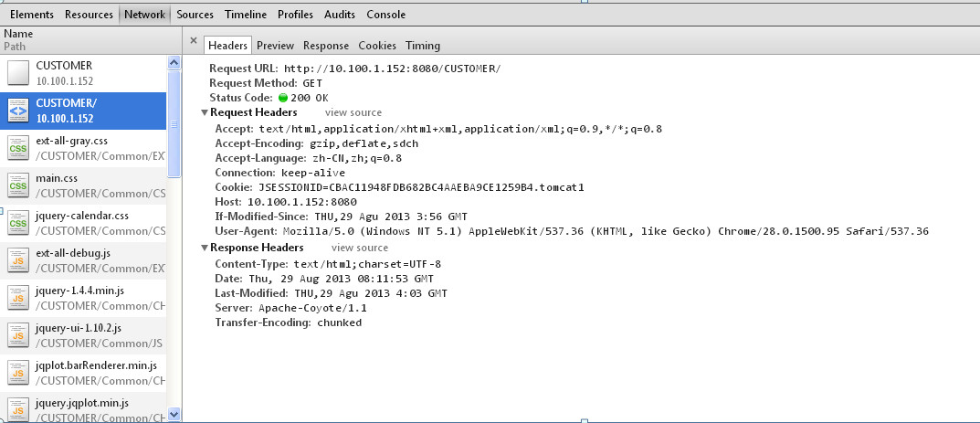
Task: Click the document icon for selected CUSTOMER/ request
Action: [18, 111]
